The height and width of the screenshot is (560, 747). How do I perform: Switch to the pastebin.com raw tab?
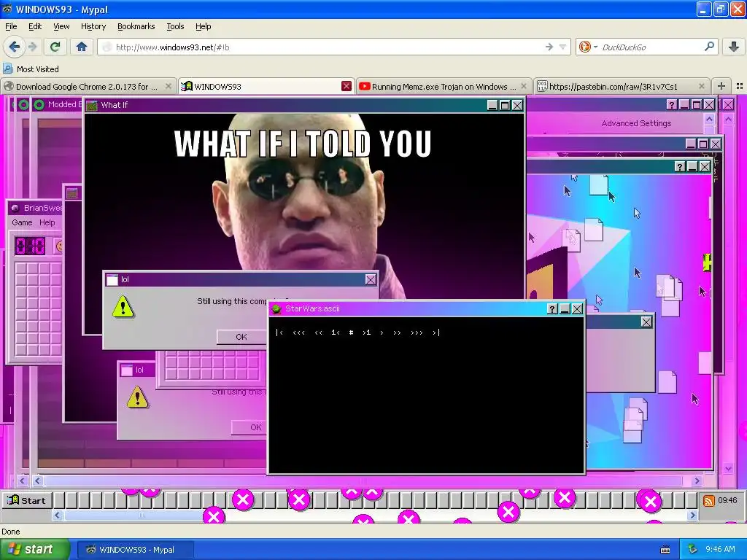pos(622,86)
